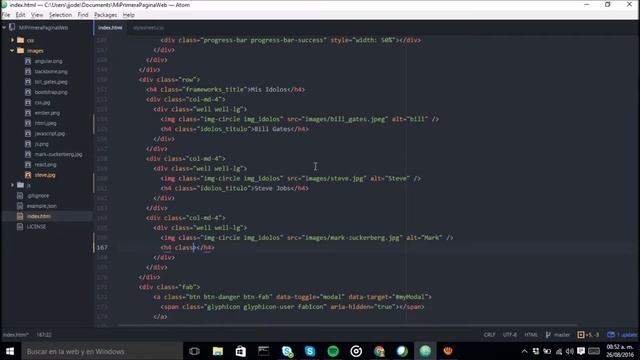Viewport: 640px width, 360px height.
Task: Open the Edit menu
Action: click(20, 15)
